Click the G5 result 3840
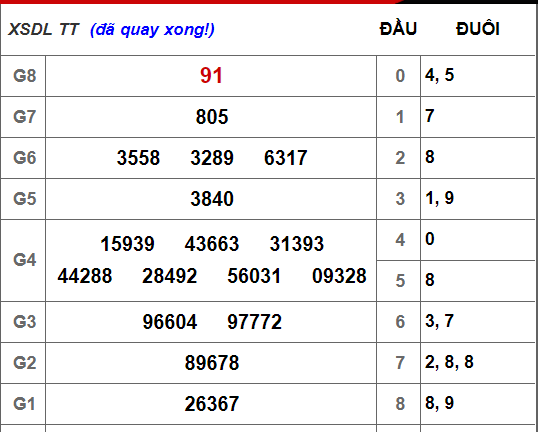The height and width of the screenshot is (432, 541). [x=212, y=199]
